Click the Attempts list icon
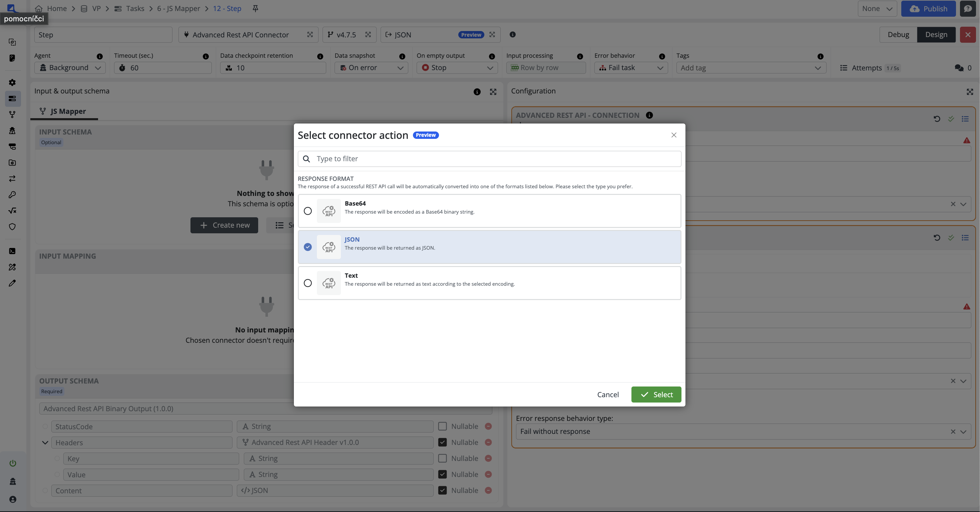 click(844, 68)
